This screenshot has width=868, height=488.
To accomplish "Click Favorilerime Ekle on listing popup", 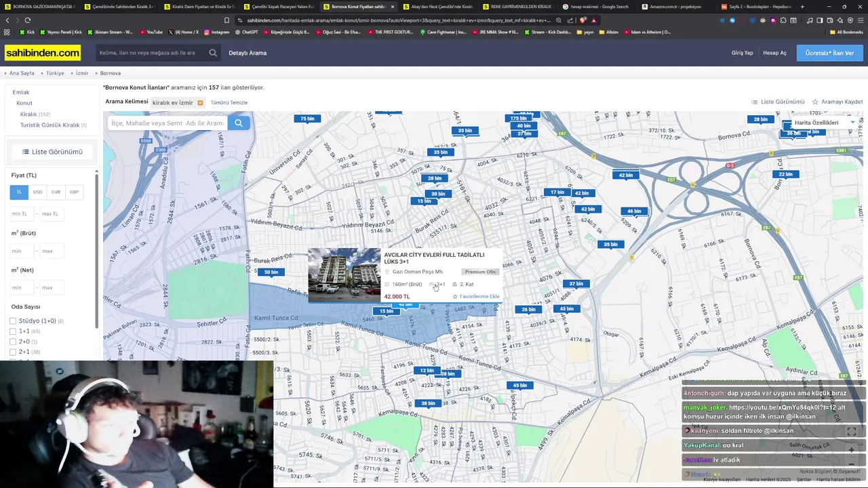I will [x=476, y=296].
